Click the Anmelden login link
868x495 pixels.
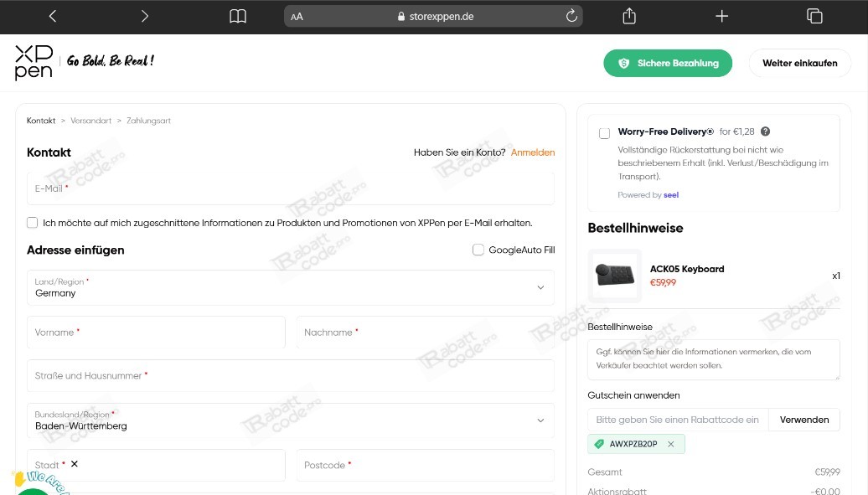pos(533,152)
